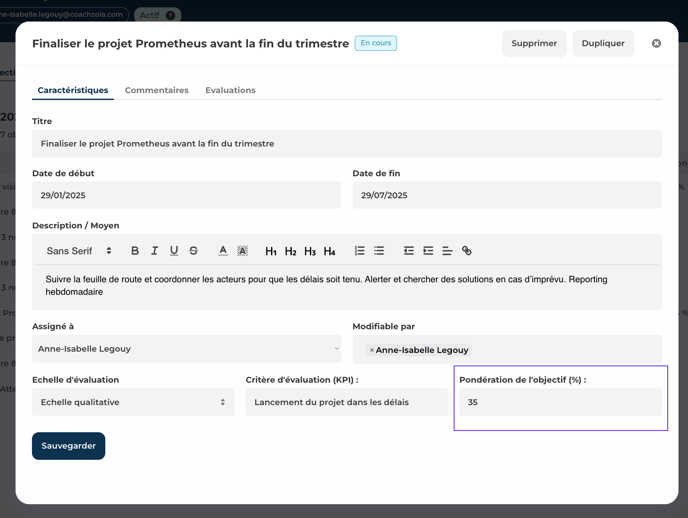Apply H3 heading style
Image resolution: width=688 pixels, height=518 pixels.
coord(310,251)
